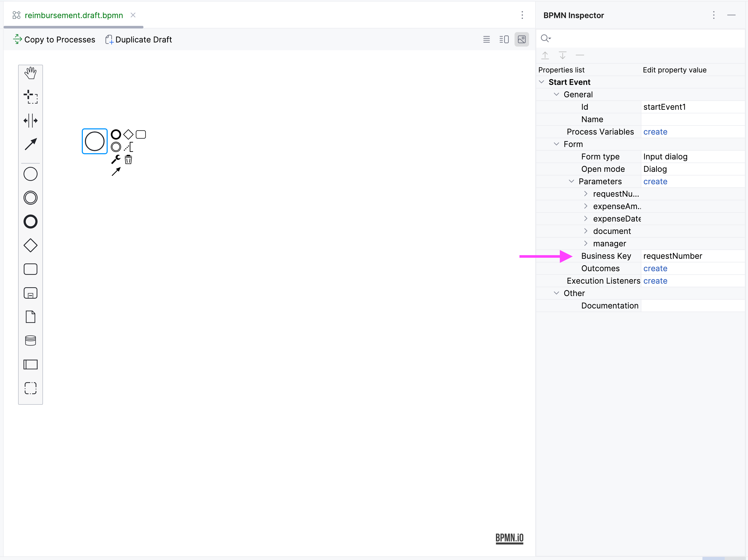Click Copy to Processes button
This screenshot has height=560, width=748.
point(54,40)
